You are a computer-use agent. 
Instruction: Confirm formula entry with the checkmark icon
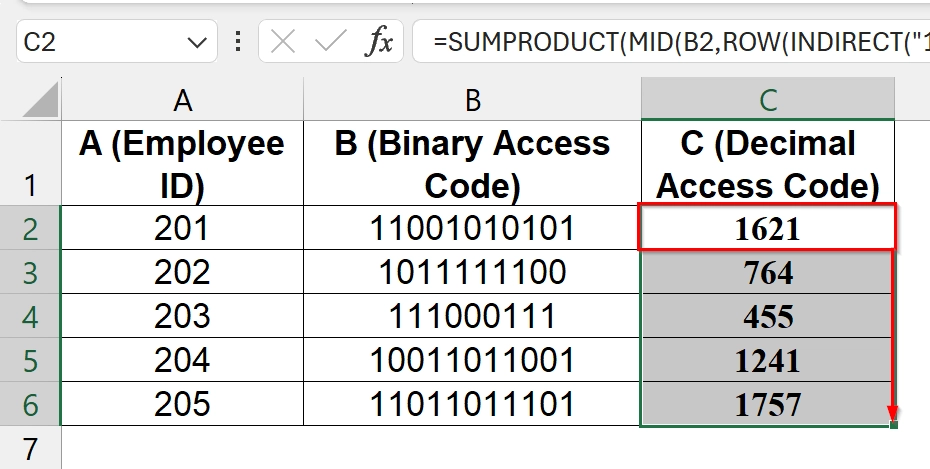click(330, 42)
